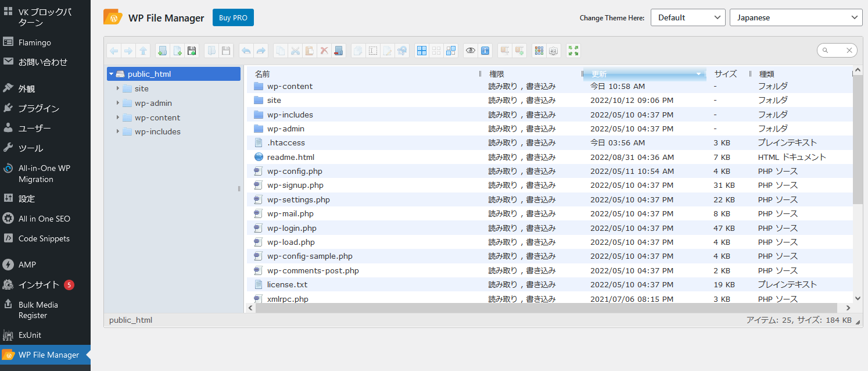The width and height of the screenshot is (868, 371).
Task: Select all items with toolbar icon
Action: [x=422, y=51]
